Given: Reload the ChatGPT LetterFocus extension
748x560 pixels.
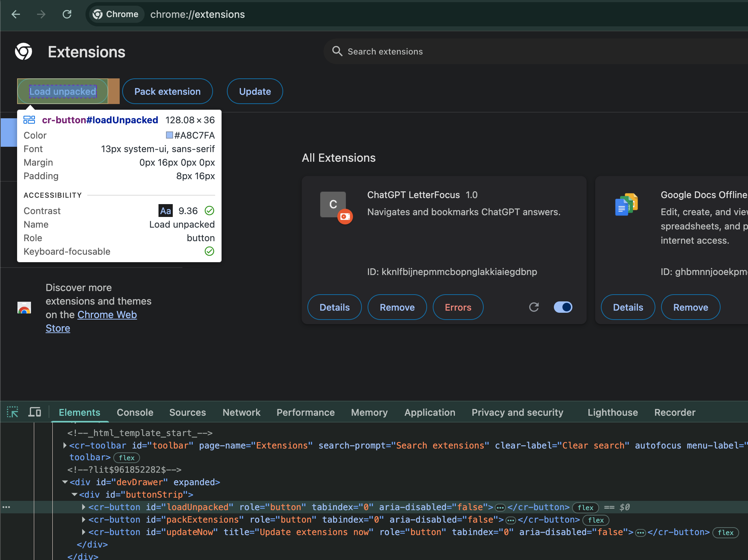Looking at the screenshot, I should click(534, 307).
